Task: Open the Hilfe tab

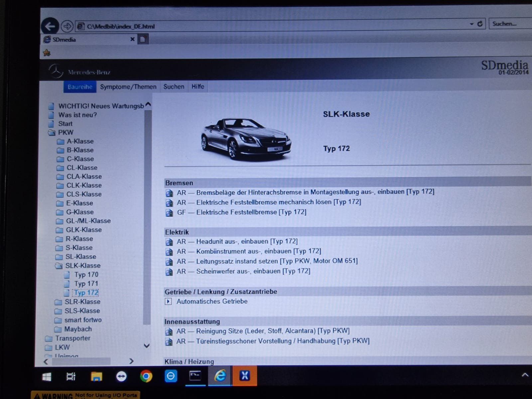Action: coord(198,86)
